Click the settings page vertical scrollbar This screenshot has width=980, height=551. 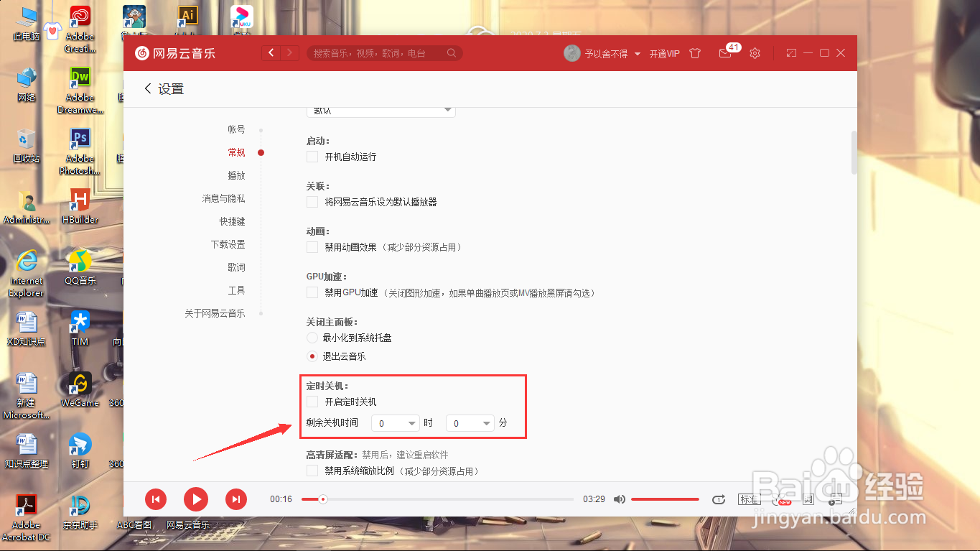(854, 152)
